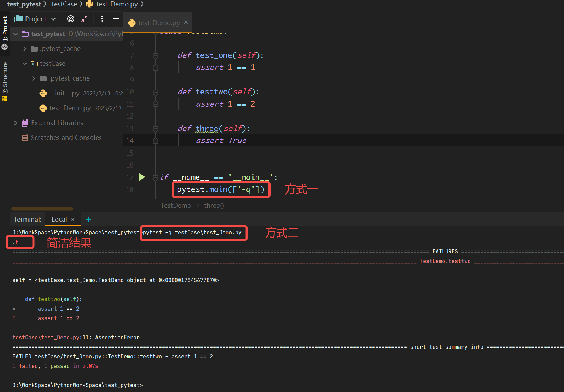This screenshot has width=564, height=392.
Task: Click test_pytest in navigation breadcrumb
Action: (x=24, y=4)
